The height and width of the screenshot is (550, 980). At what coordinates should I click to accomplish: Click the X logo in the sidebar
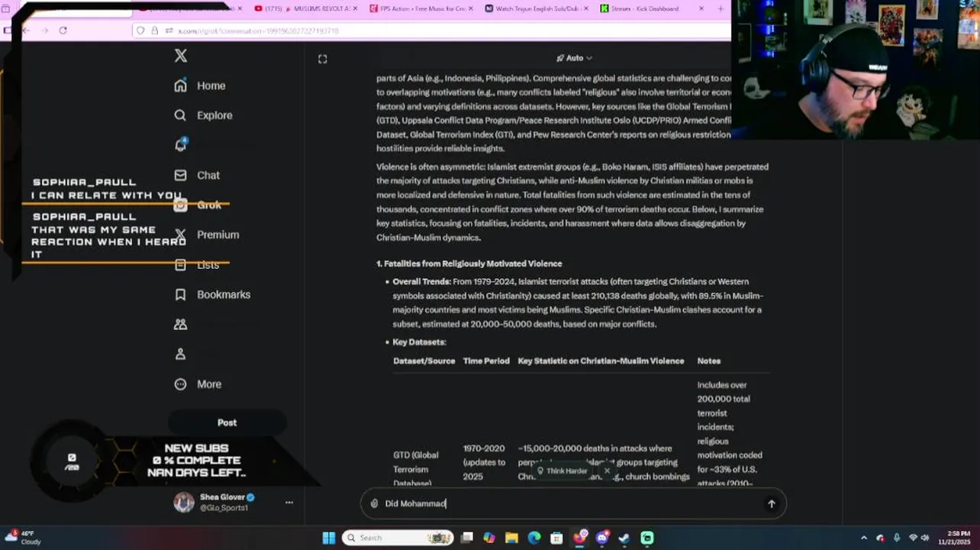point(181,56)
